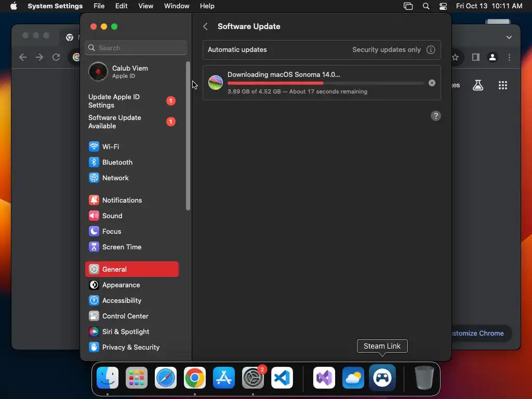532x399 pixels.
Task: Click Chrome's back arrow
Action: click(x=23, y=57)
